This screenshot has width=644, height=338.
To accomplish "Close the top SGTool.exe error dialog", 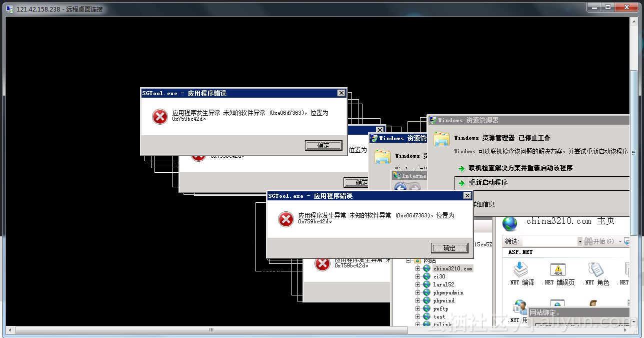I will point(341,93).
